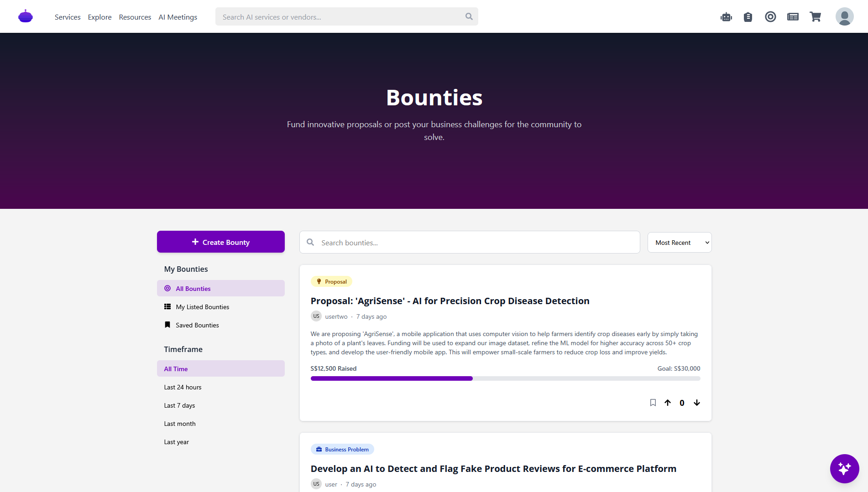Select the All Bounties filter
The height and width of the screenshot is (492, 868).
point(193,288)
